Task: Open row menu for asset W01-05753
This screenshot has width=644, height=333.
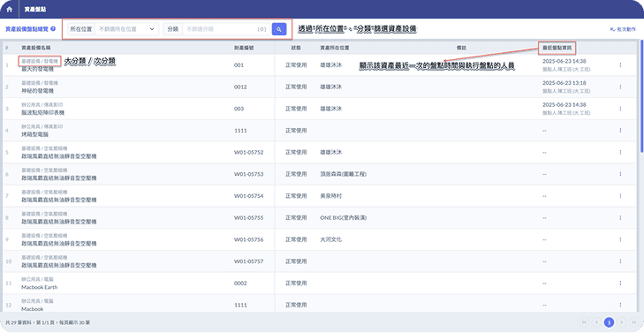Action: 620,174
